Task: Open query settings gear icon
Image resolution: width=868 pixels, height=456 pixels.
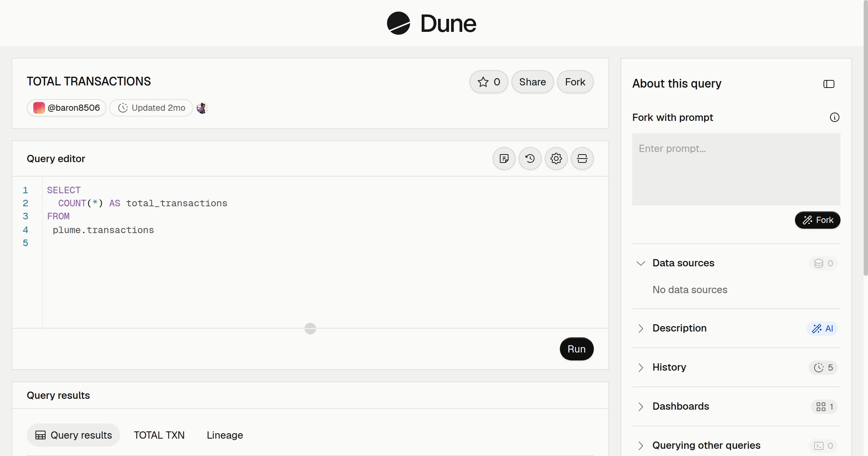Action: tap(556, 159)
